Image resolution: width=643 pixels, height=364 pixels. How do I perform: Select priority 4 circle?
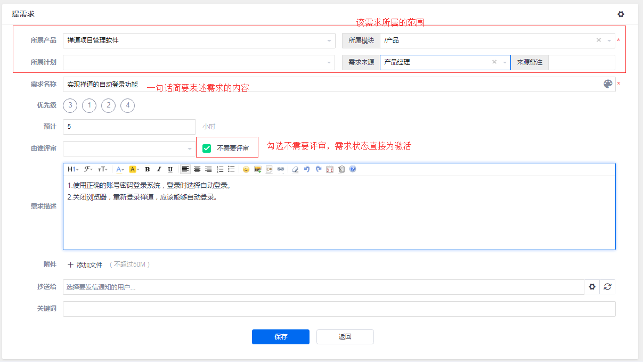pyautogui.click(x=127, y=105)
